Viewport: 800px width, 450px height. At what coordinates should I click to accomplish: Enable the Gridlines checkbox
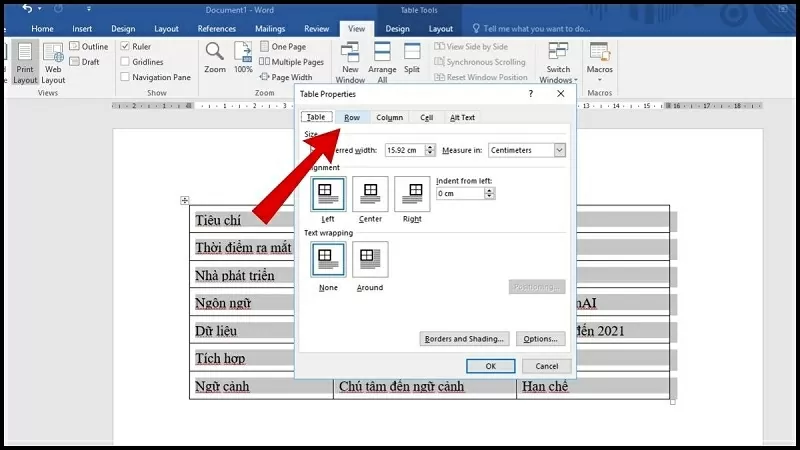click(125, 62)
